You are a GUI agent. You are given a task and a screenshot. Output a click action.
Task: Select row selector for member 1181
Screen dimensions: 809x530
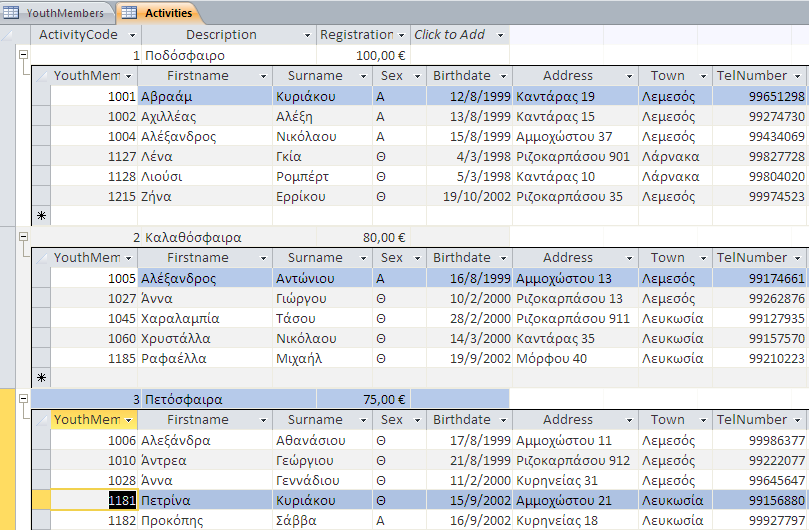41,500
